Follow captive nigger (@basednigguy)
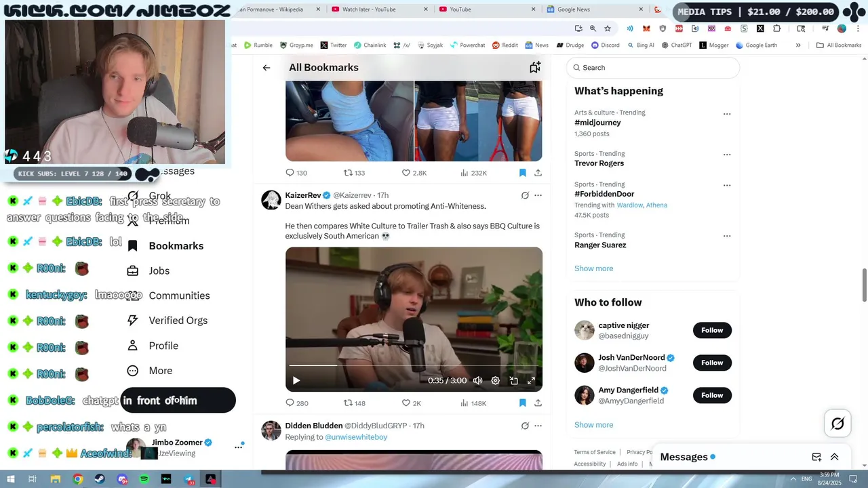 click(x=712, y=330)
